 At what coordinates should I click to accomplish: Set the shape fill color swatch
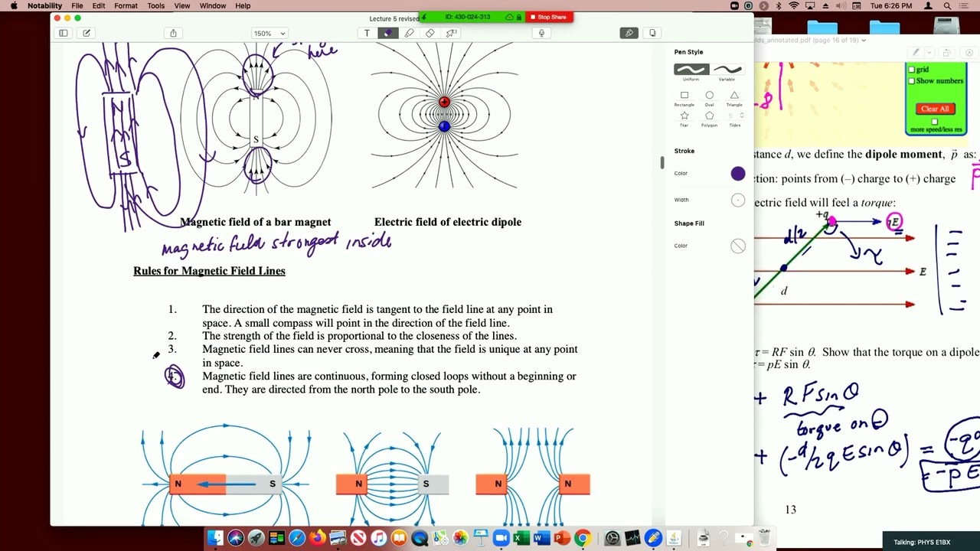[738, 246]
